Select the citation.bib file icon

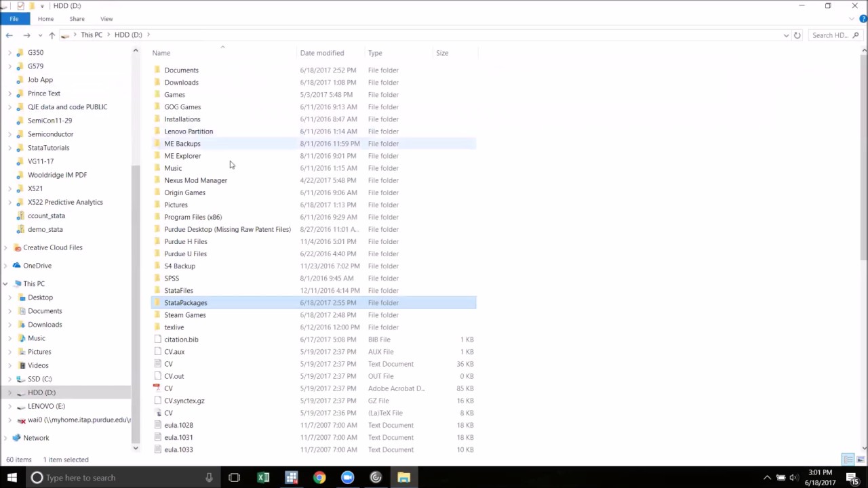click(x=157, y=340)
